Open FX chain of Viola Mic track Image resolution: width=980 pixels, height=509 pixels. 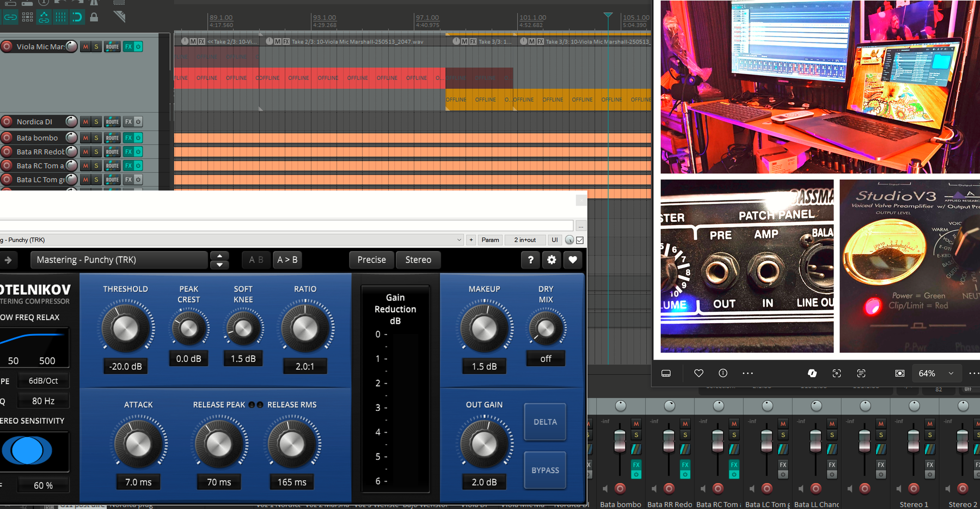[x=128, y=46]
